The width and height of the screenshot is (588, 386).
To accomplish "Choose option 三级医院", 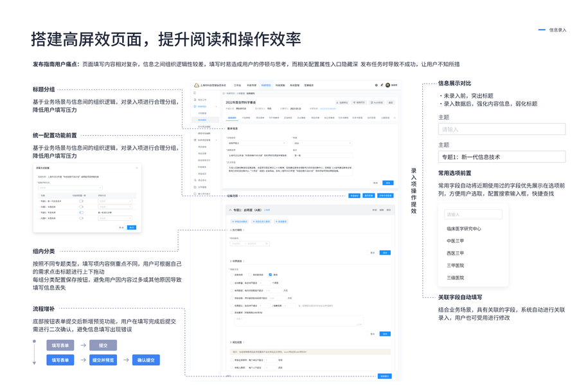I will (x=455, y=278).
